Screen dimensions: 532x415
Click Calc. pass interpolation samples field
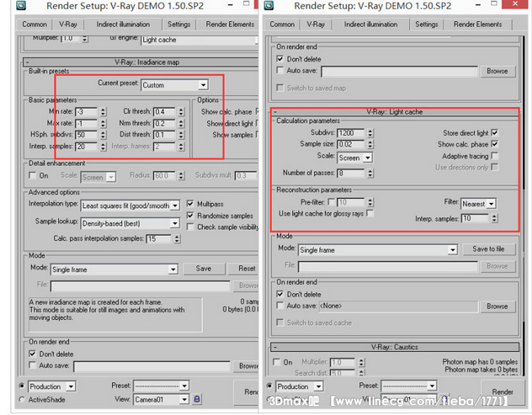(159, 238)
